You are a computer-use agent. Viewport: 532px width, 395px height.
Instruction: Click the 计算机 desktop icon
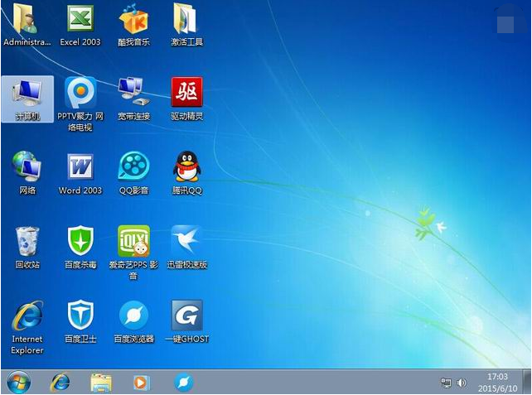[27, 93]
